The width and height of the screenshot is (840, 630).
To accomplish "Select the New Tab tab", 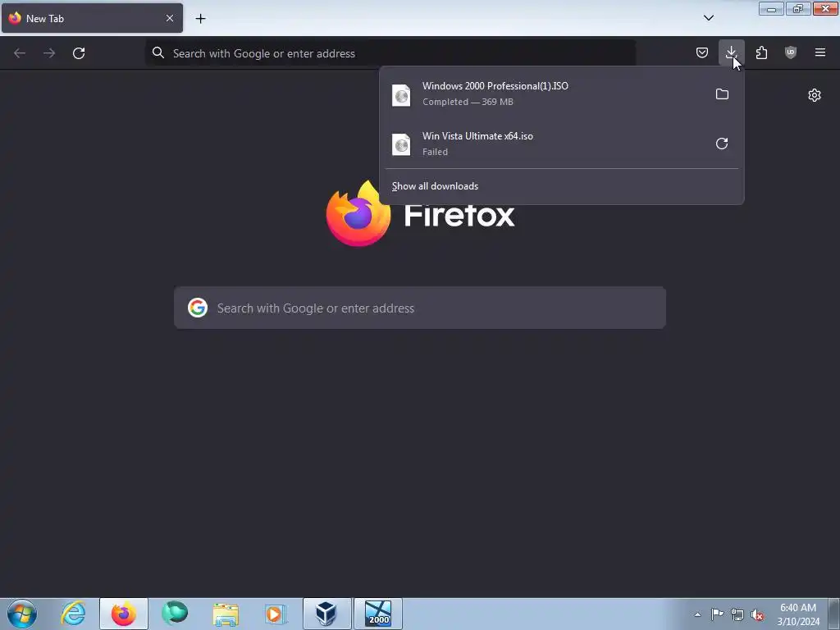I will pyautogui.click(x=92, y=18).
